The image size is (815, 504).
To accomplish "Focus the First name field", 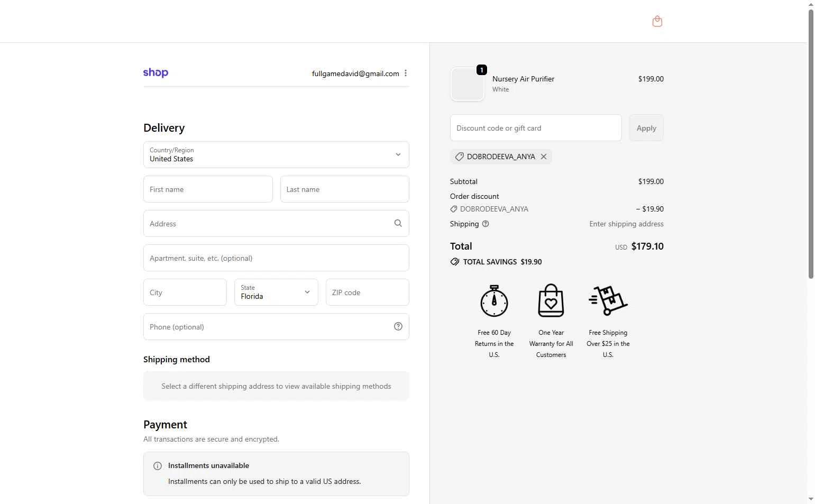I will click(208, 189).
